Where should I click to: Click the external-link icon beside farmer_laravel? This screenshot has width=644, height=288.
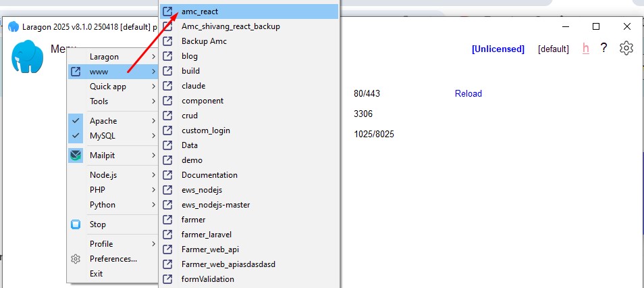168,235
